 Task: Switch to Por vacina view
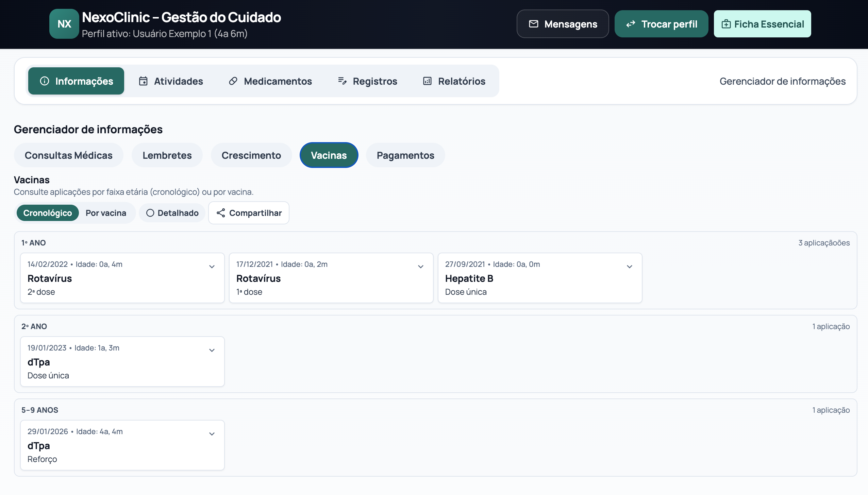coord(106,213)
